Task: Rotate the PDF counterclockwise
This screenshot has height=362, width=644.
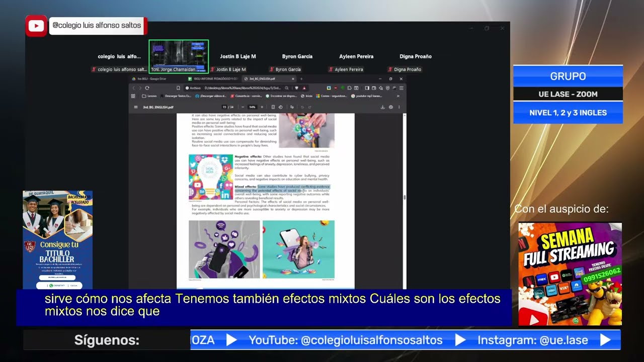Action: (281, 107)
